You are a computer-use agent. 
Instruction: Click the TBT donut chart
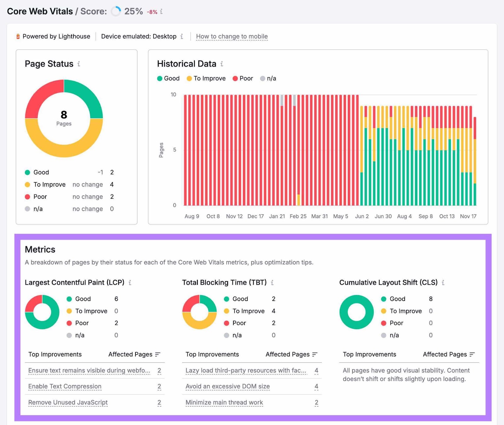coord(199,312)
